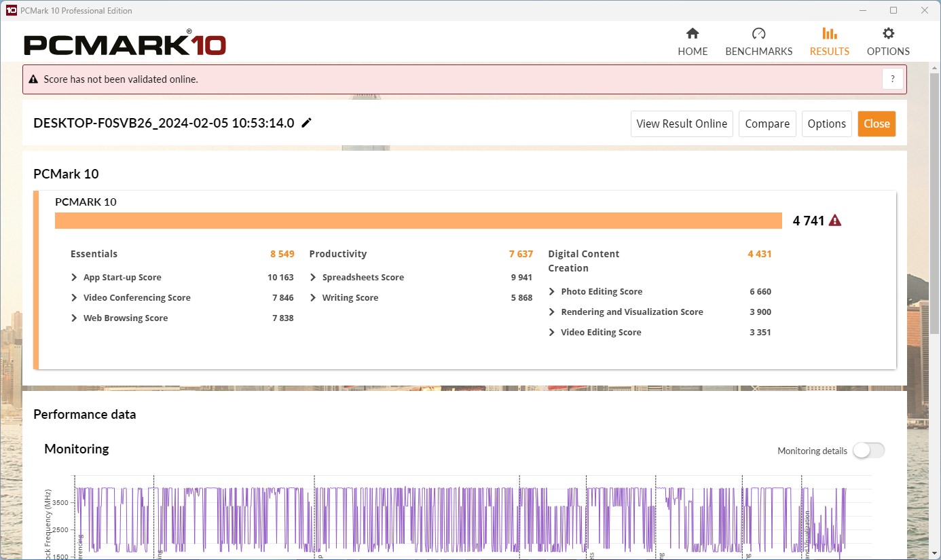Expand Spreadsheets Score breakdown

(313, 278)
